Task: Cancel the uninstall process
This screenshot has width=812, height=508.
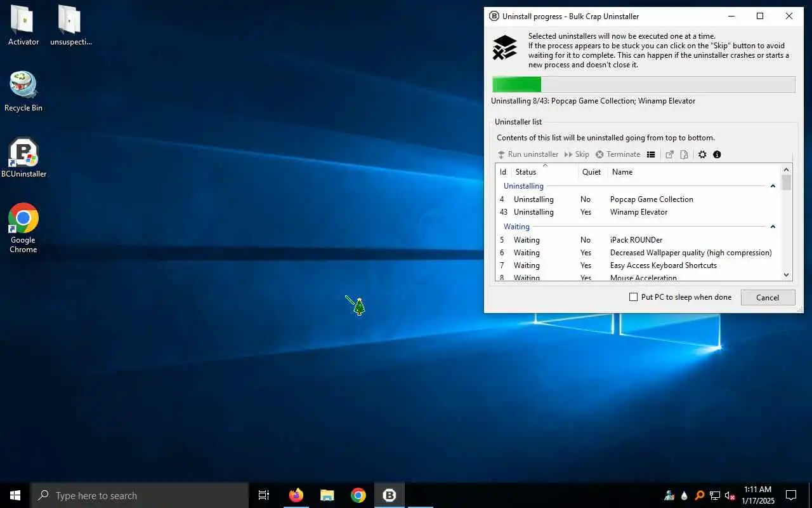Action: click(768, 297)
